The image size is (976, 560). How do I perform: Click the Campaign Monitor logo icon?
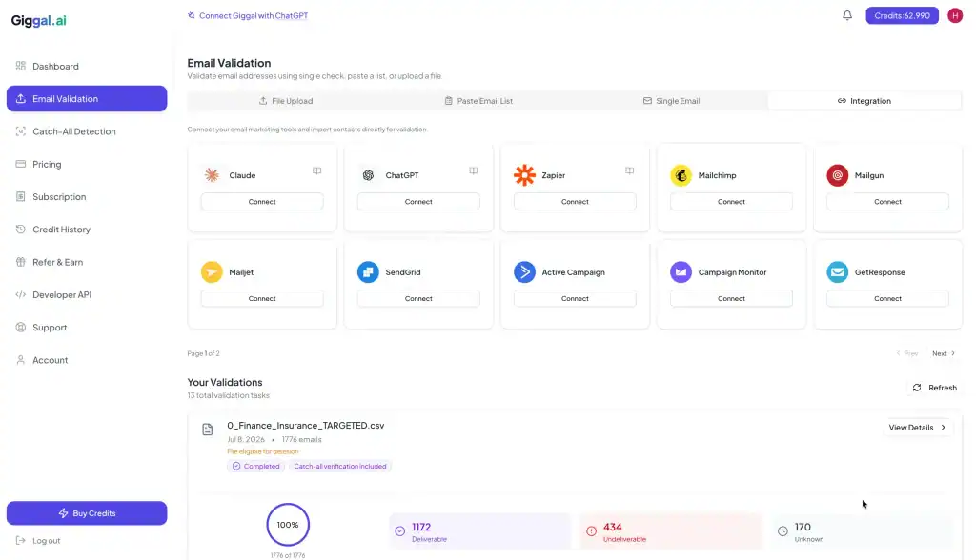681,272
